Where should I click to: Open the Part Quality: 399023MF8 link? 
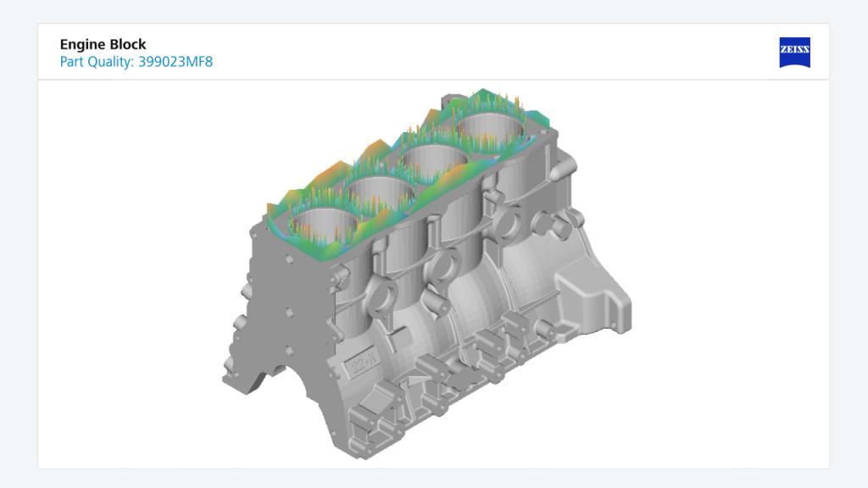click(136, 61)
